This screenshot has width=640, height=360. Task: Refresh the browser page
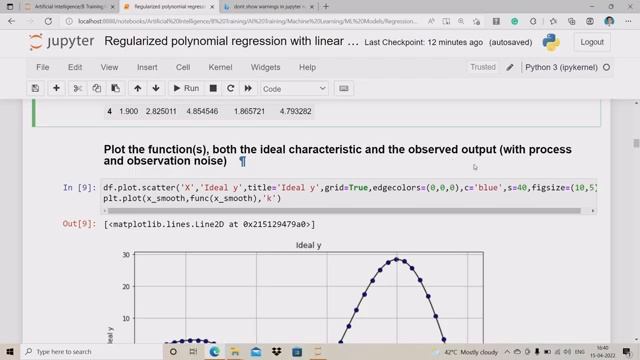[48, 21]
